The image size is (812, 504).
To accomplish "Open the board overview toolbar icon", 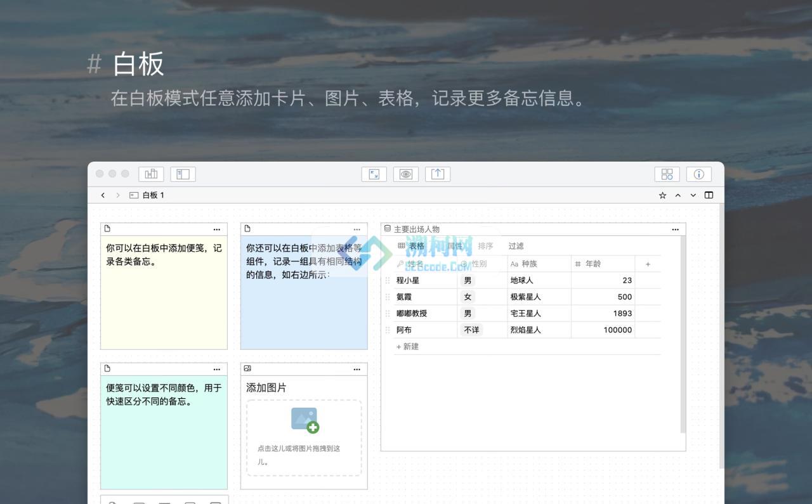I will point(151,174).
